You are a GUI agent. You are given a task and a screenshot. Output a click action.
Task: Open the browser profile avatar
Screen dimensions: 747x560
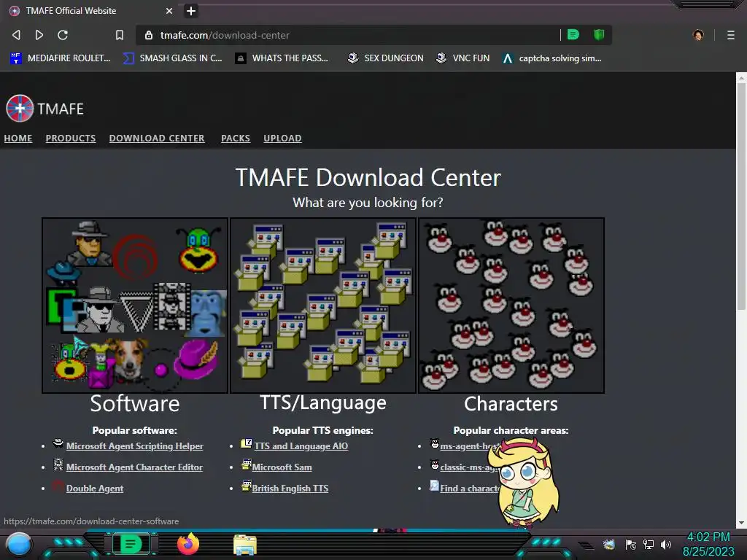point(698,35)
